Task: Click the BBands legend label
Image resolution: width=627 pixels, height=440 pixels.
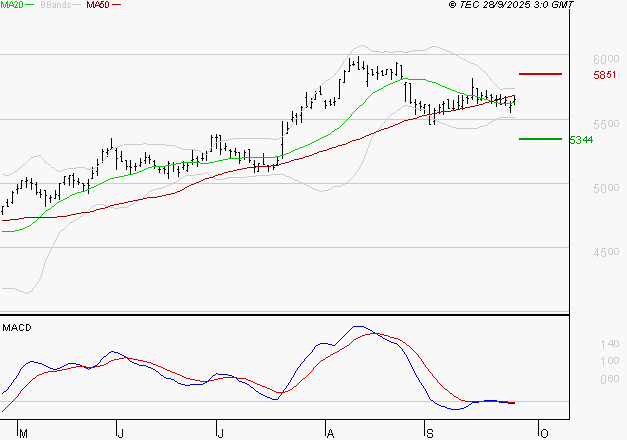Action: click(55, 5)
